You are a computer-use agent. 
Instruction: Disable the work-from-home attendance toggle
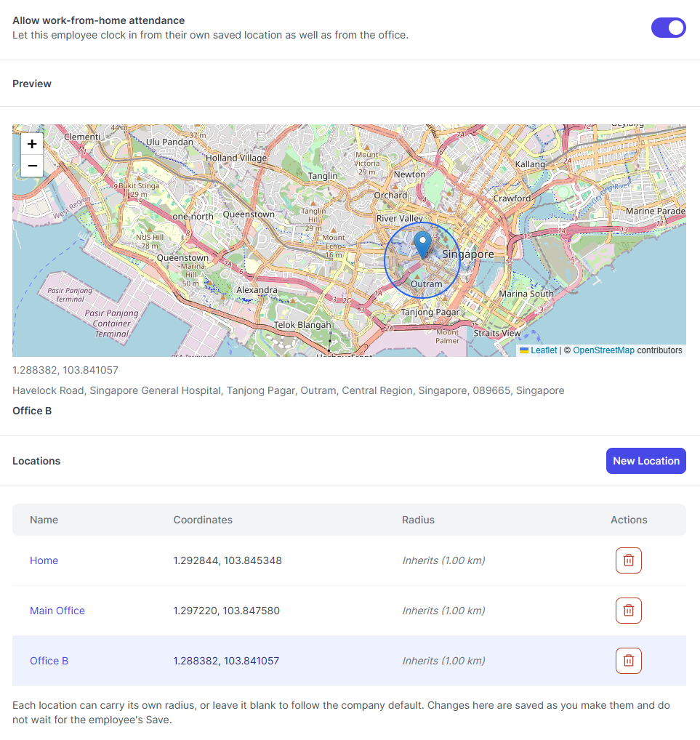668,28
